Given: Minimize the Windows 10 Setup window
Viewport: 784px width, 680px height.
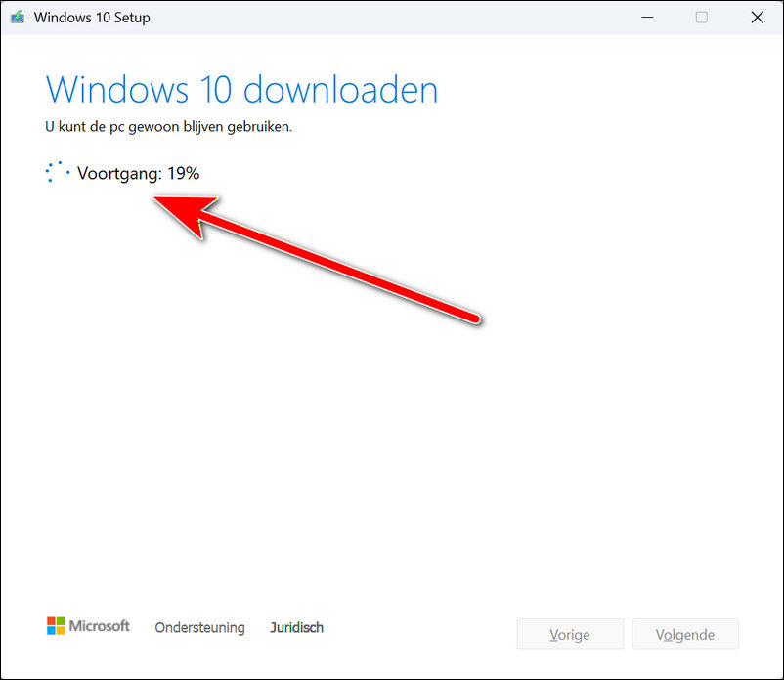Looking at the screenshot, I should click(x=646, y=18).
